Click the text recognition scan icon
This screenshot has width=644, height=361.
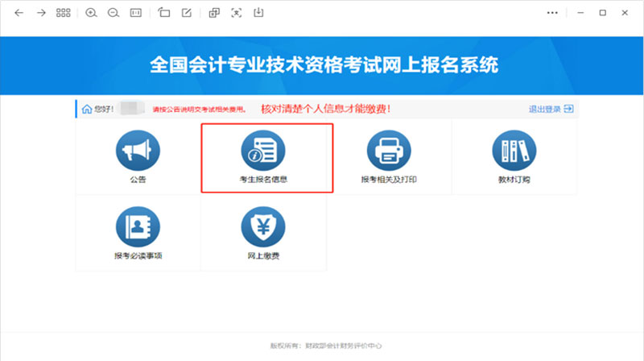pyautogui.click(x=236, y=13)
